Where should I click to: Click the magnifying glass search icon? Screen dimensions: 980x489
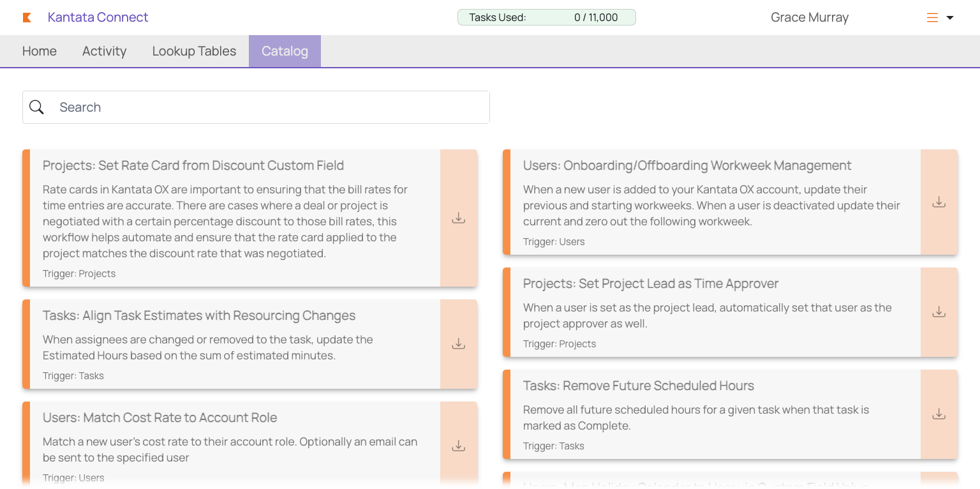tap(37, 107)
